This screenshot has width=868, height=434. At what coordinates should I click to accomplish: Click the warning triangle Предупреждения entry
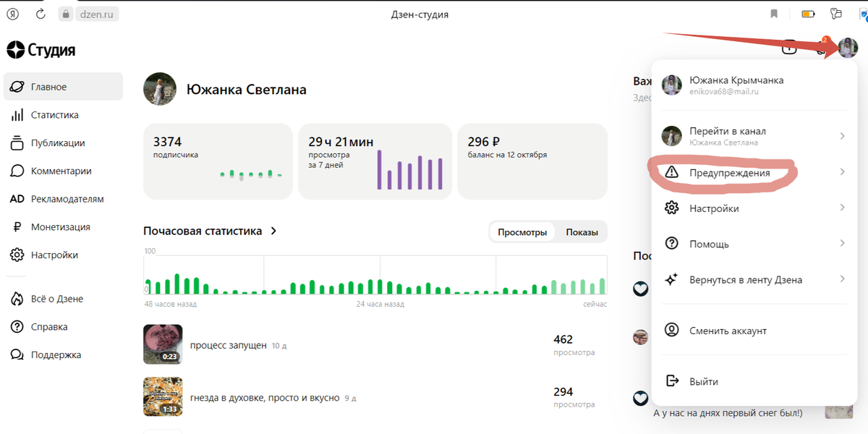pyautogui.click(x=754, y=173)
